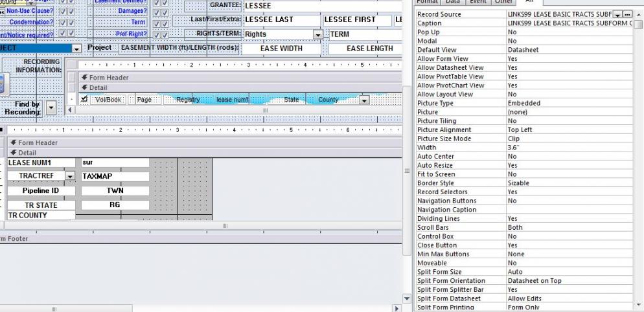This screenshot has width=644, height=312.
Task: Click the Picture Alignment value Top Left
Action: click(x=569, y=129)
